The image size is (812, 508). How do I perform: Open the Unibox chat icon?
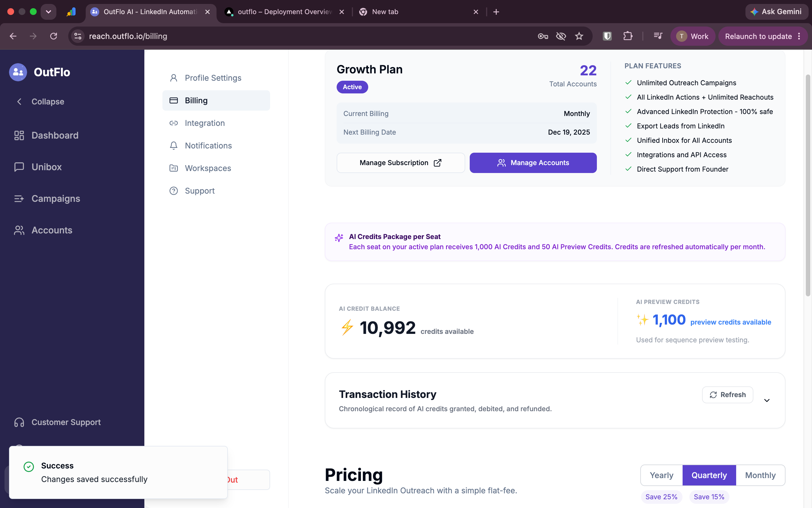click(19, 167)
